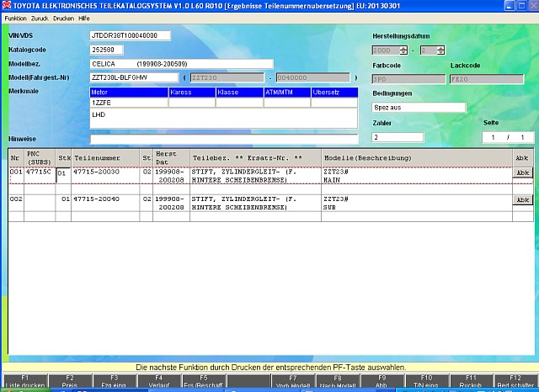
Task: Click the Hinweise text field
Action: [x=224, y=139]
